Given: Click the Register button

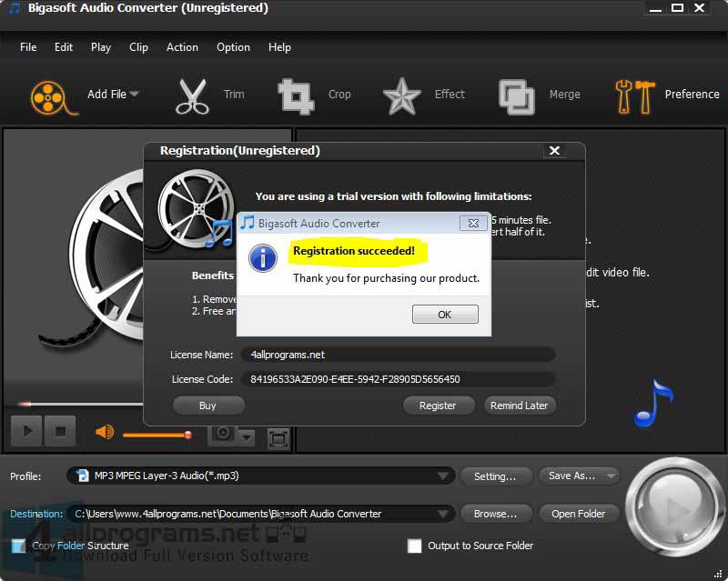Looking at the screenshot, I should pyautogui.click(x=438, y=406).
